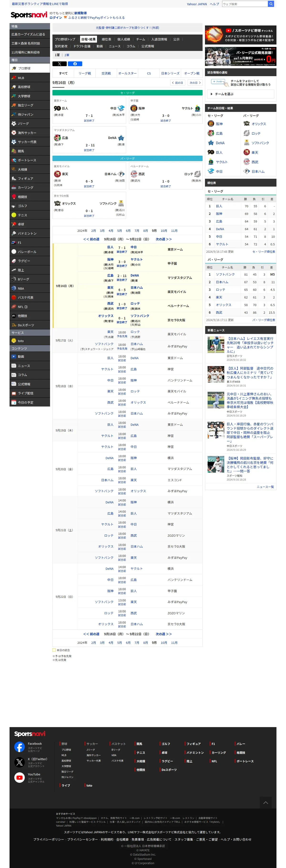This screenshot has height=868, width=286.
Task: Select リーグ戦 tab
Action: click(x=85, y=73)
